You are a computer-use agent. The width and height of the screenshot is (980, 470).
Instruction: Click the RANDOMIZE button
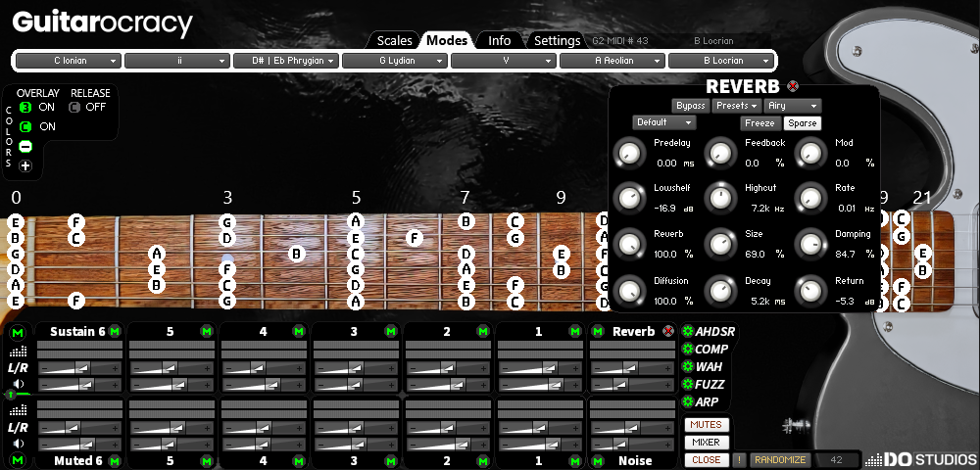coord(780,460)
